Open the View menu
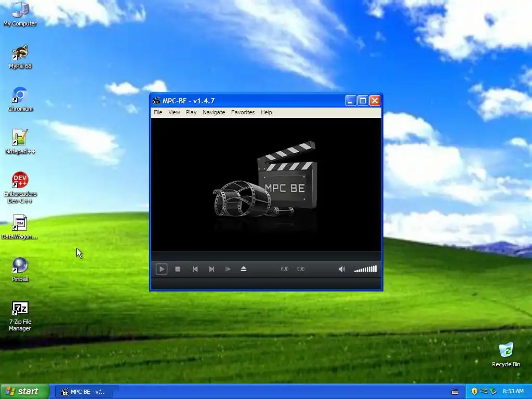Screen dimensions: 532x399 pyautogui.click(x=175, y=112)
